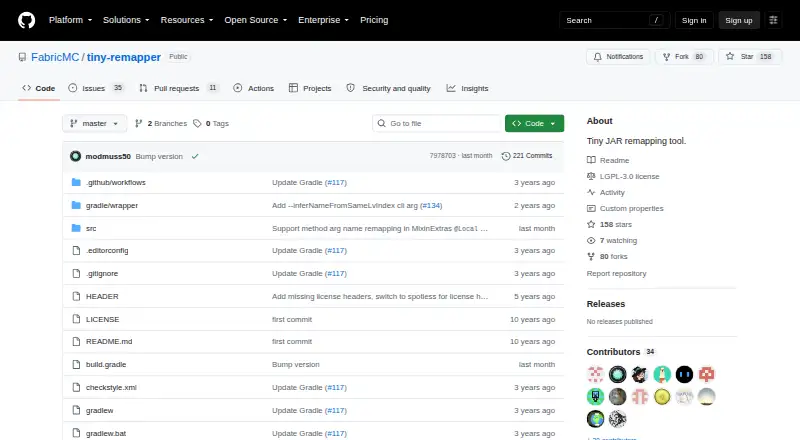Click the magnifier icon in Go to file
This screenshot has height=440, width=800.
click(382, 124)
